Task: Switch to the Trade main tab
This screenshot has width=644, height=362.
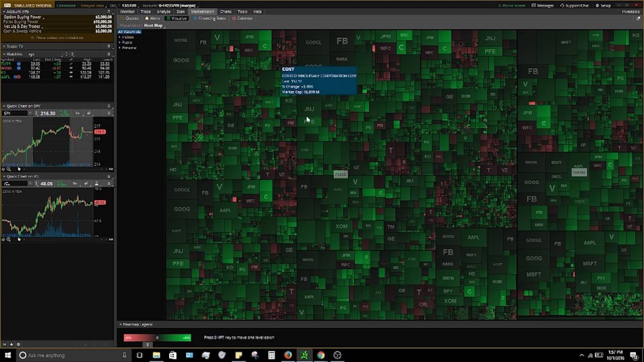Action: (x=145, y=12)
